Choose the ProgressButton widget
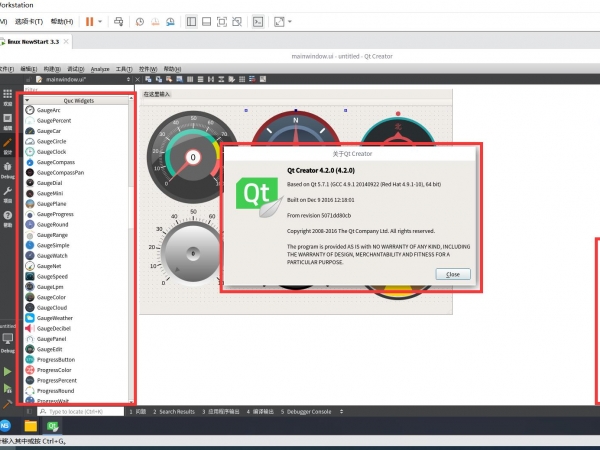This screenshot has width=600, height=450. click(x=56, y=359)
